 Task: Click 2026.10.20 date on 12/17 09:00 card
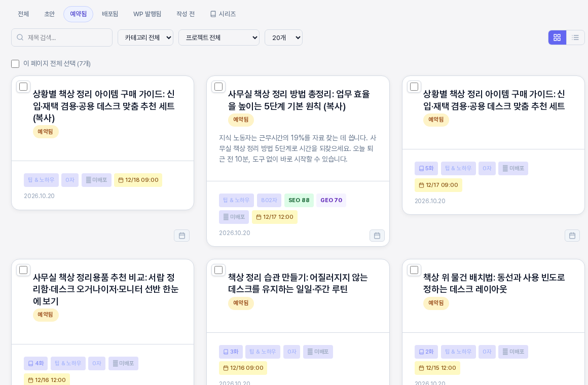[x=430, y=201]
